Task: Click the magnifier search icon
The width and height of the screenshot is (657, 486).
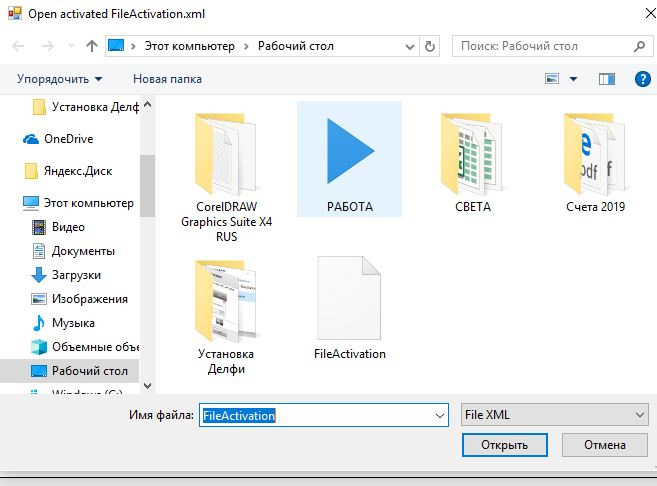Action: pos(639,46)
